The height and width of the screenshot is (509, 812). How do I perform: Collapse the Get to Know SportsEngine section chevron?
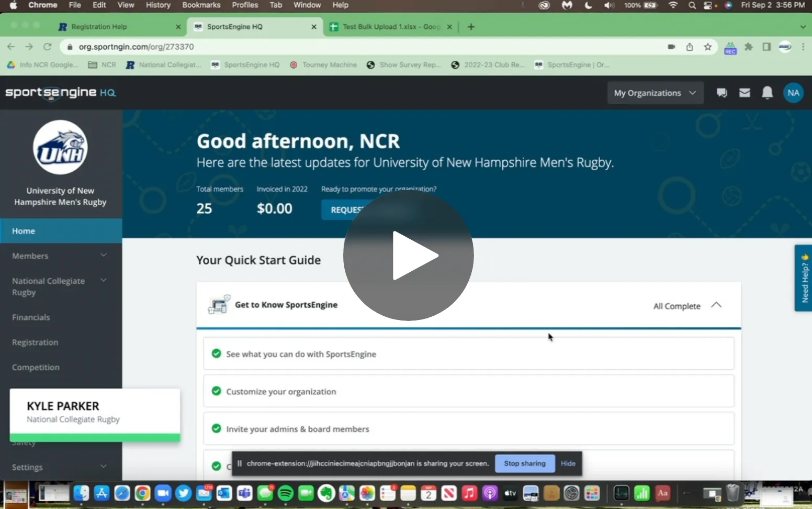[x=716, y=305]
